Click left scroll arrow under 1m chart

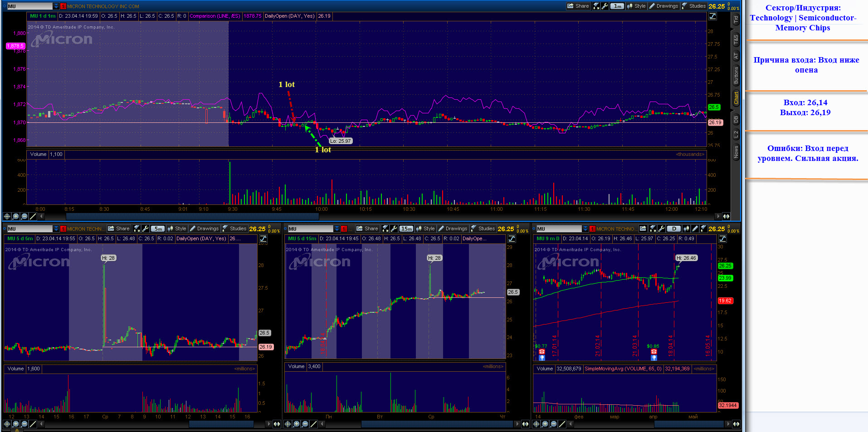tap(42, 216)
